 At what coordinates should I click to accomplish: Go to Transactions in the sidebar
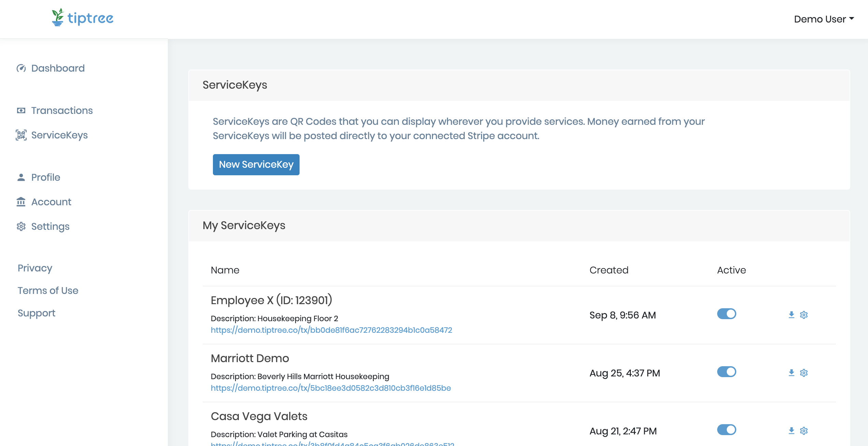(62, 110)
